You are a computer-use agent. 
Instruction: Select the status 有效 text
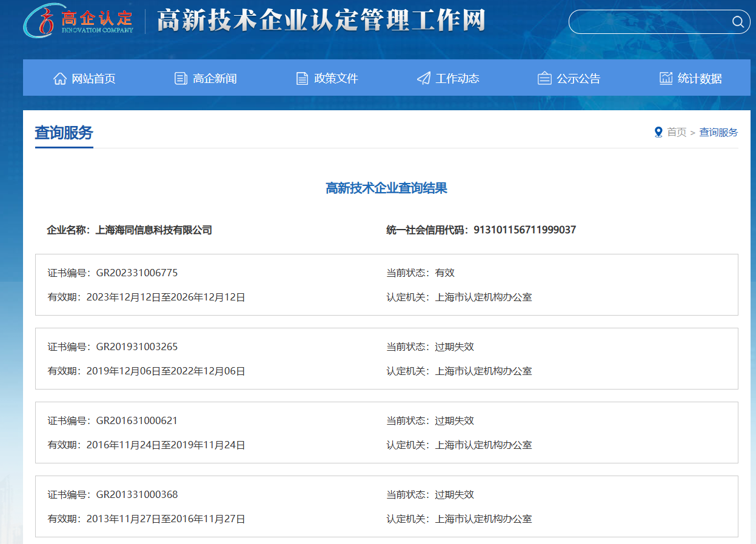[x=444, y=273]
